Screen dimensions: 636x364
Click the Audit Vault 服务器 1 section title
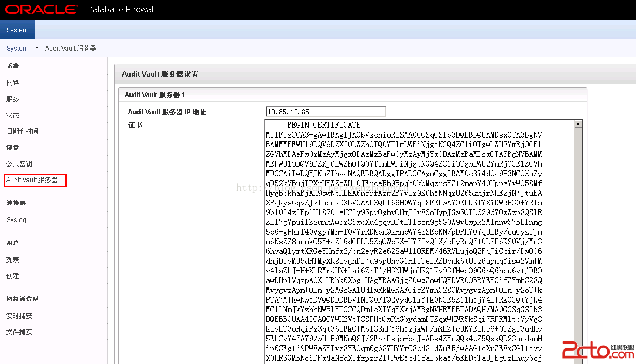(x=155, y=94)
